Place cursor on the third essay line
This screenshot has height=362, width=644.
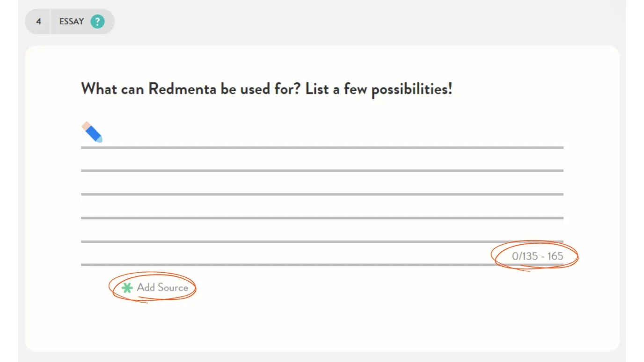click(x=322, y=183)
